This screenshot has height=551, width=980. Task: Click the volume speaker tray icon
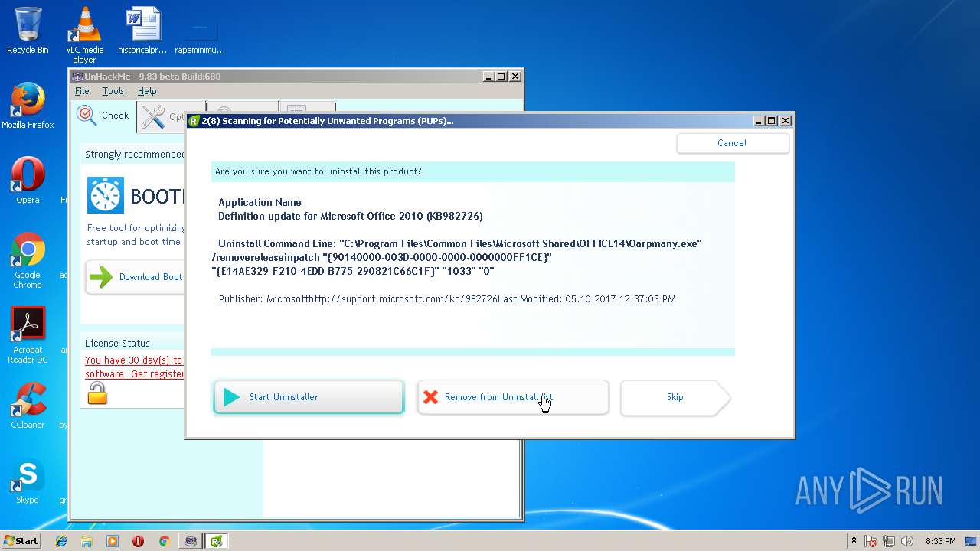pyautogui.click(x=907, y=541)
